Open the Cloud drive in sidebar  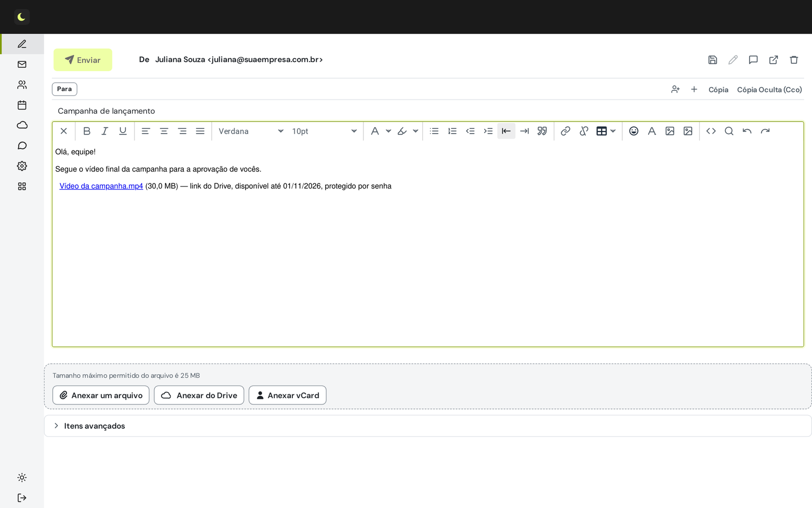tap(22, 125)
